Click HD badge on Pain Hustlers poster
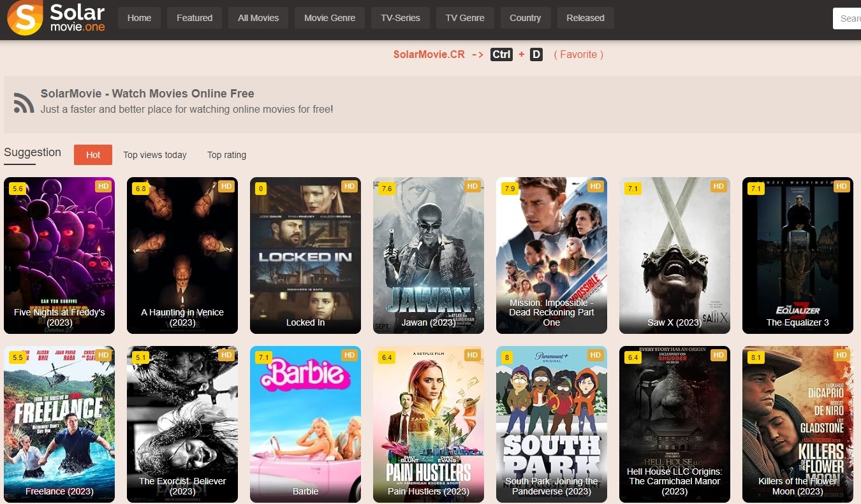 (x=472, y=355)
